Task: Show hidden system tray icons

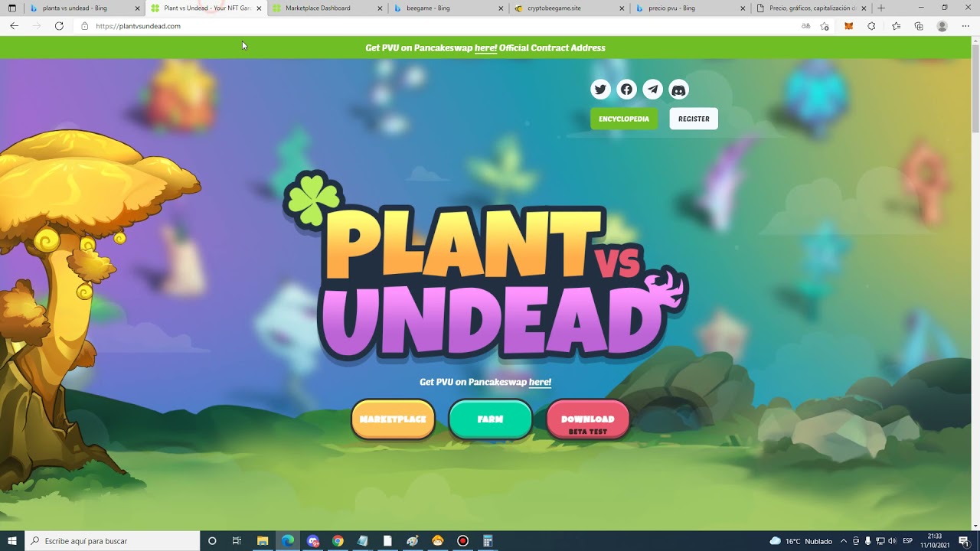Action: coord(844,541)
